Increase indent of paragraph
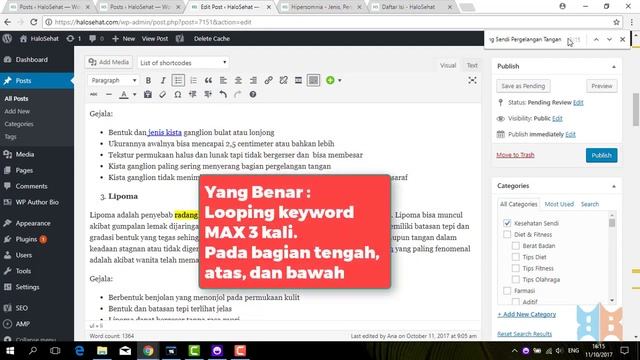The image size is (640, 360). [208, 94]
